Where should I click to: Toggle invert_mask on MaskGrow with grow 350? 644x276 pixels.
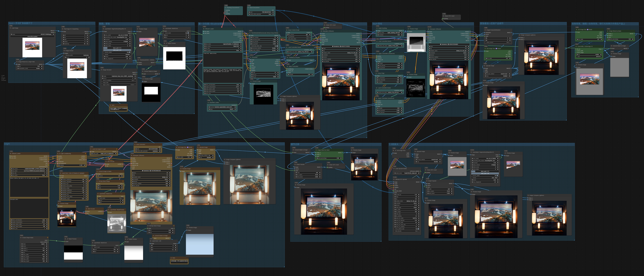(x=106, y=247)
